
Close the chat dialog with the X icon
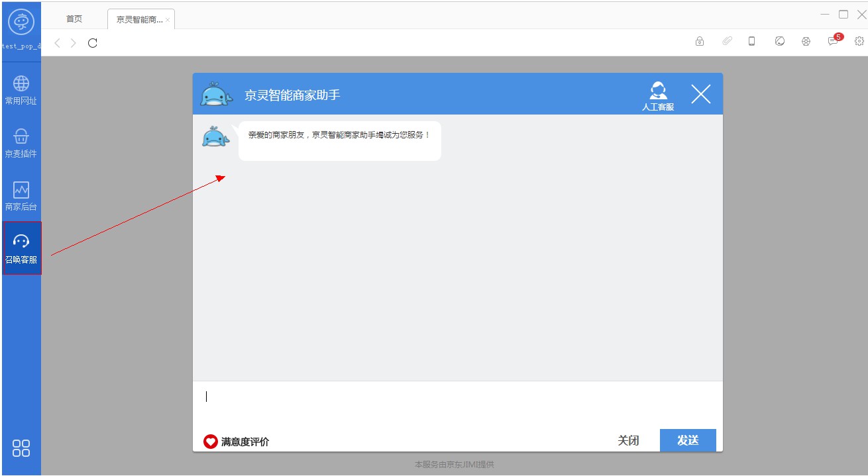pos(701,95)
